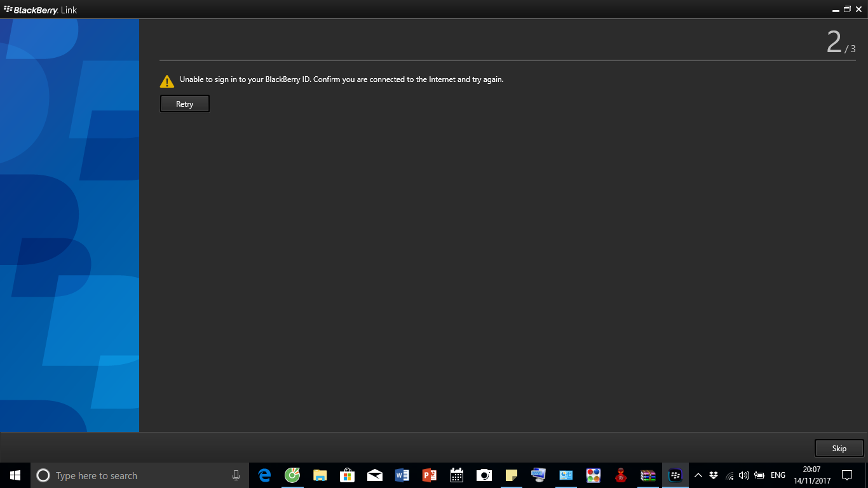Open PowerPoint from the taskbar

pos(430,475)
